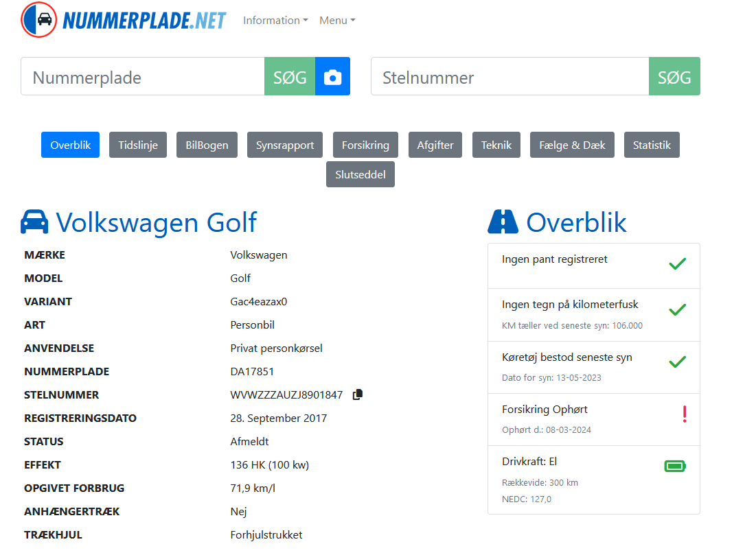Screen dimensions: 756x555
Task: Click the status value Afmeldt
Action: click(x=249, y=441)
